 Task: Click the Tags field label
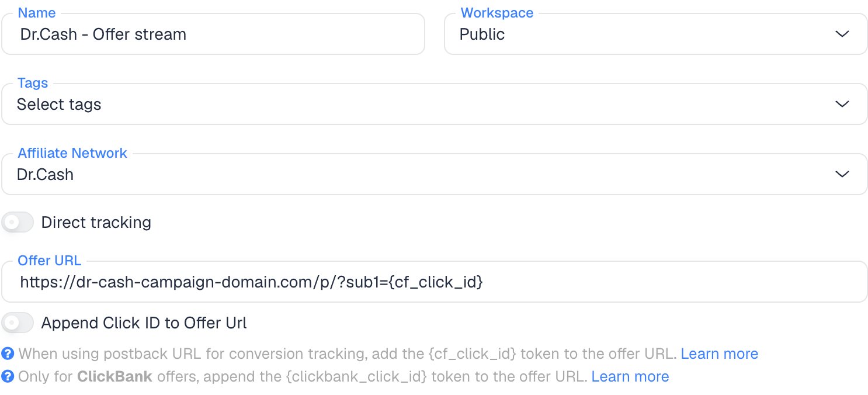[33, 83]
